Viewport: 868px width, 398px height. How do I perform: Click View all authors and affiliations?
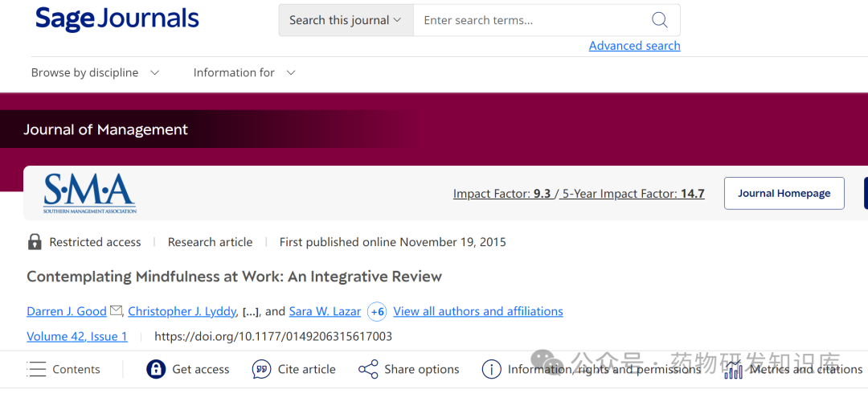(477, 311)
